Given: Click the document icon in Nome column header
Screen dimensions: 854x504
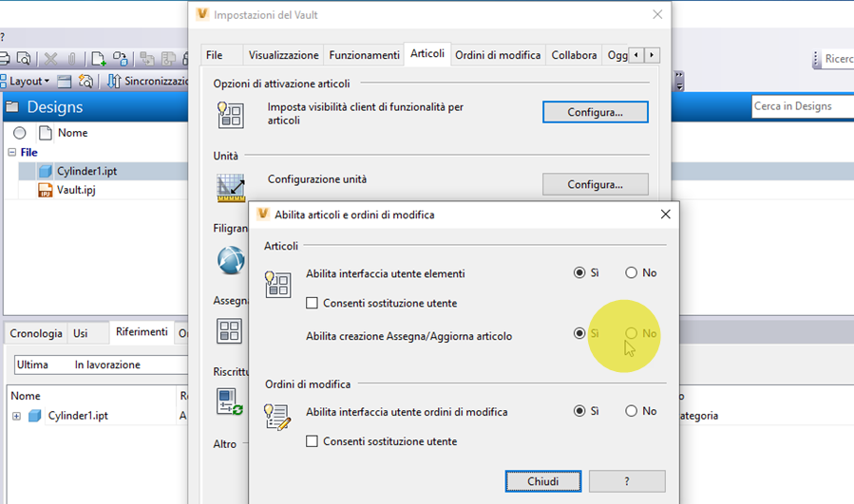Looking at the screenshot, I should click(46, 133).
